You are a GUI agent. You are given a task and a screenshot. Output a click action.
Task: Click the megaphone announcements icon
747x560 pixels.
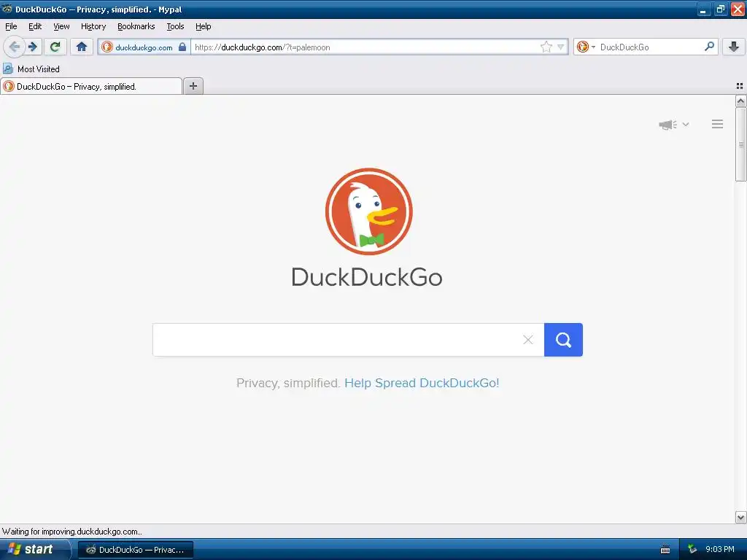click(x=668, y=125)
